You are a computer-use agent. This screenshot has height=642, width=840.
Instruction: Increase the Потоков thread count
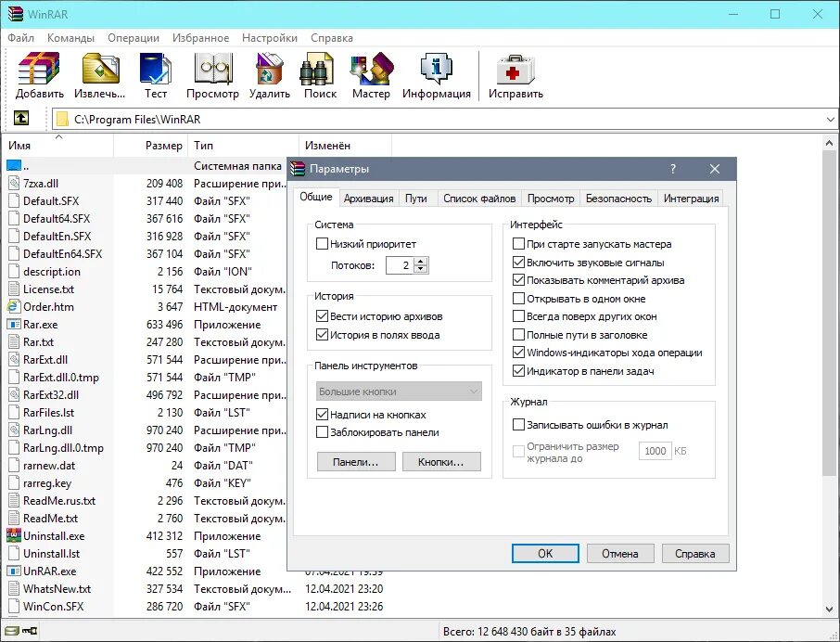coord(421,261)
